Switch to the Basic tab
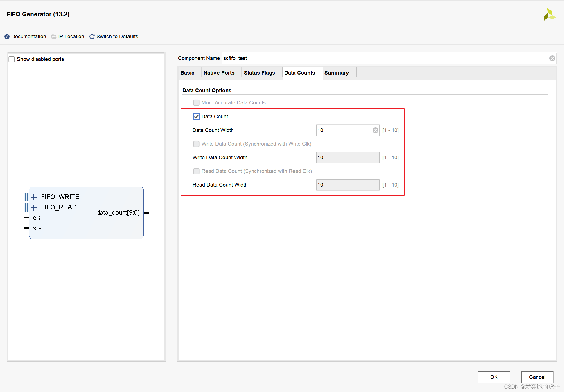Viewport: 564px width, 392px height. pos(187,73)
